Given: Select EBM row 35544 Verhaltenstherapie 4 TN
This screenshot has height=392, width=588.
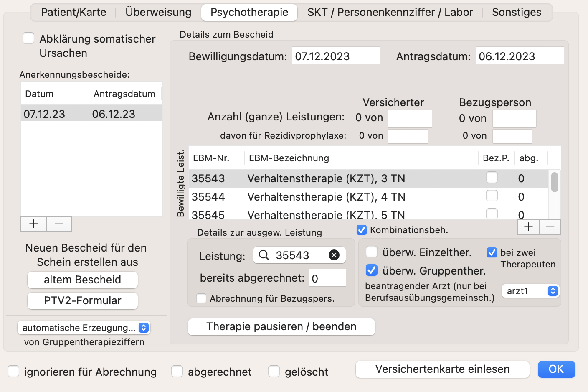Looking at the screenshot, I should coord(368,196).
